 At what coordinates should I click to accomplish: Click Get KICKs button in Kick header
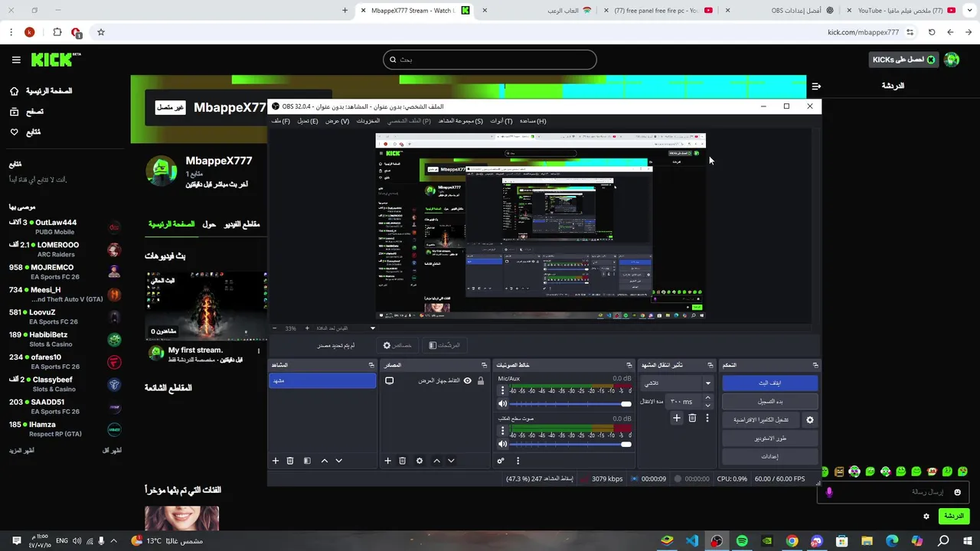904,60
